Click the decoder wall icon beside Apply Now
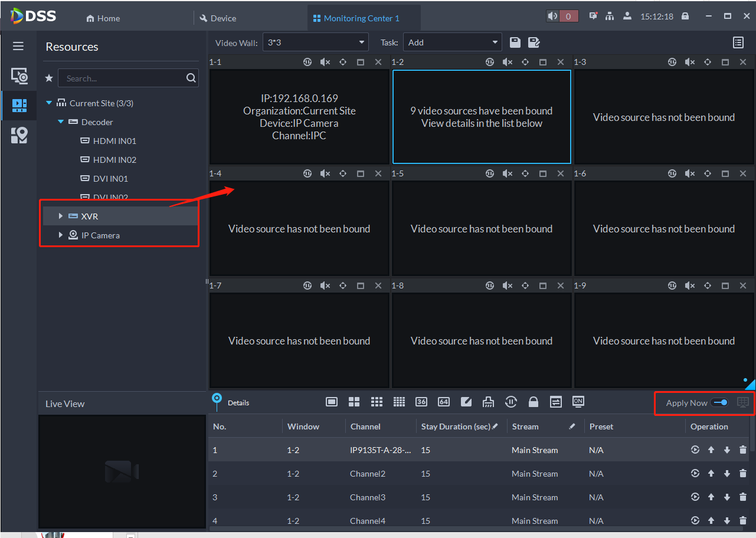Screen dimensions: 756x538 743,402
